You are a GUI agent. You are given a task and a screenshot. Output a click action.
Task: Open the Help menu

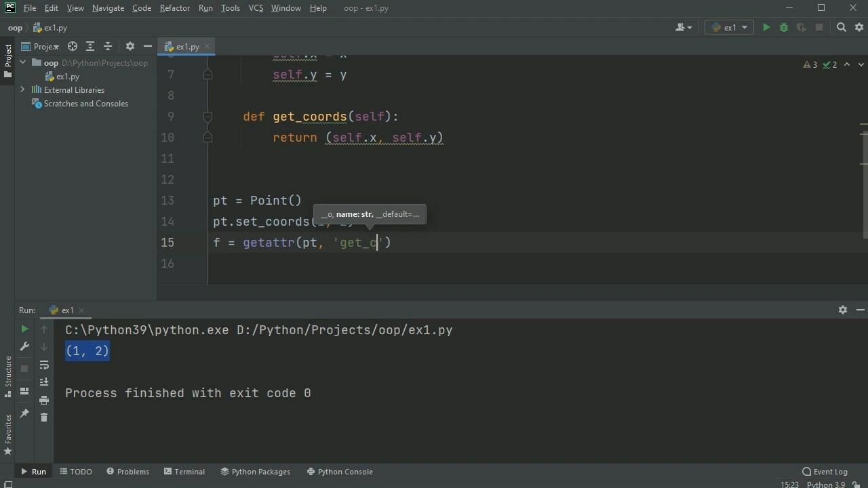tap(318, 8)
